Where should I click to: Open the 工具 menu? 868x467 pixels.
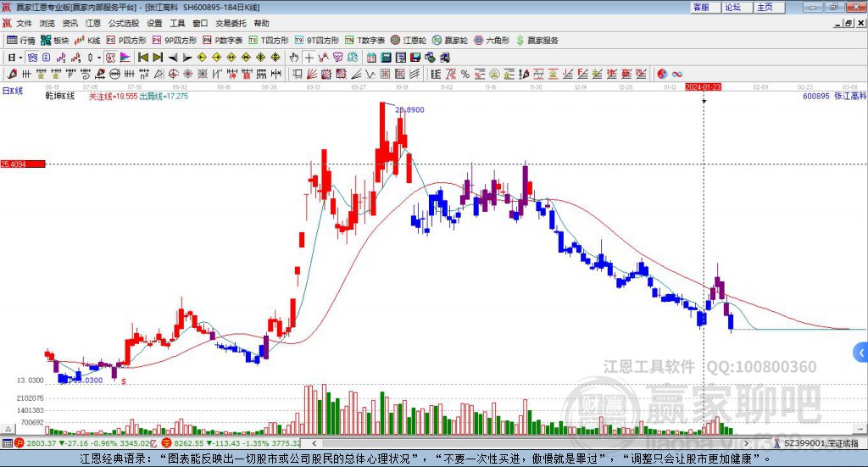[x=177, y=23]
